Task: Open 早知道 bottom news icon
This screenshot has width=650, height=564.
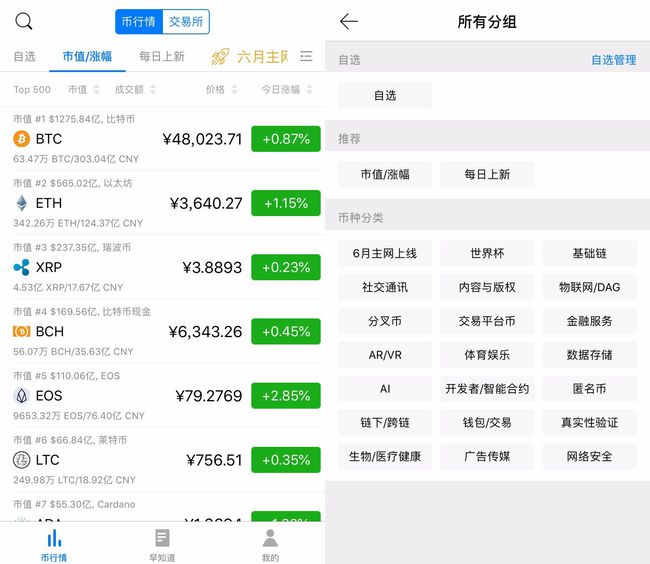Action: pos(162,538)
